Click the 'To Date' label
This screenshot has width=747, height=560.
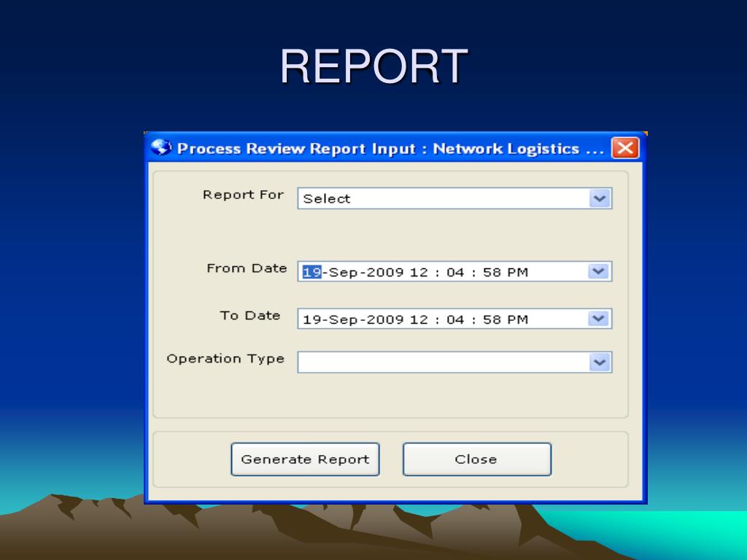click(250, 315)
